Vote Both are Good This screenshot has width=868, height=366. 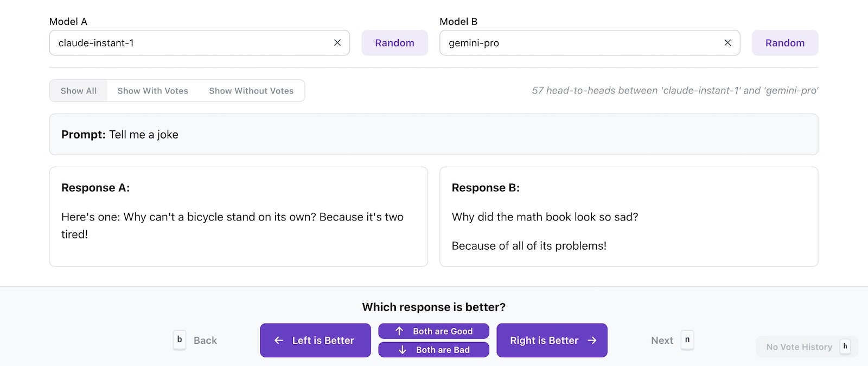click(433, 331)
